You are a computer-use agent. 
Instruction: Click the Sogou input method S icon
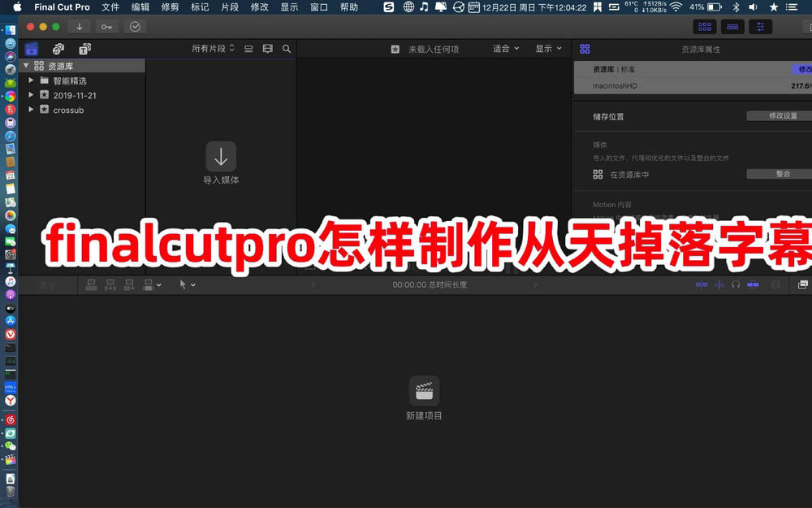tap(389, 7)
